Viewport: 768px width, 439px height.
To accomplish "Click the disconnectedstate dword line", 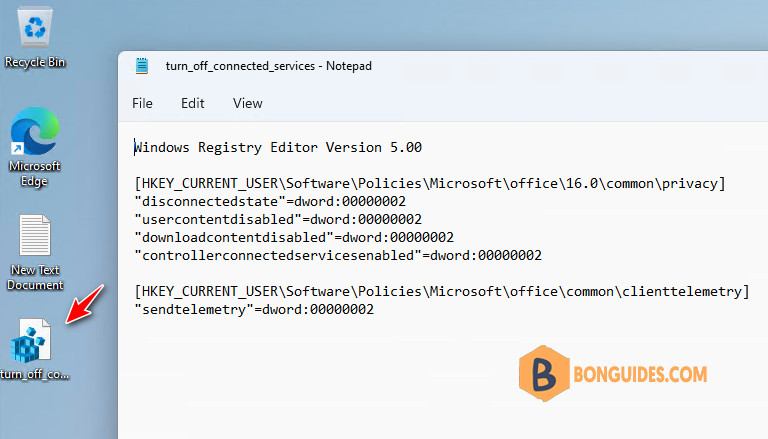I will click(x=270, y=201).
